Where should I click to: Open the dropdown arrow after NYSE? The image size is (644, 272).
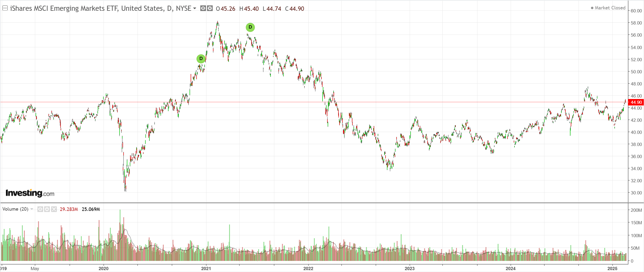[195, 9]
